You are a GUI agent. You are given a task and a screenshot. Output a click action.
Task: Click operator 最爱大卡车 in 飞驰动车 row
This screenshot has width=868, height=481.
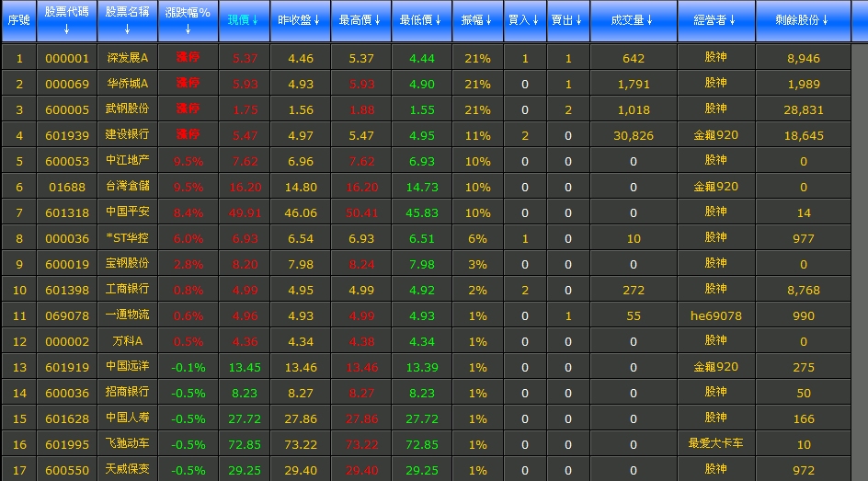coord(715,443)
